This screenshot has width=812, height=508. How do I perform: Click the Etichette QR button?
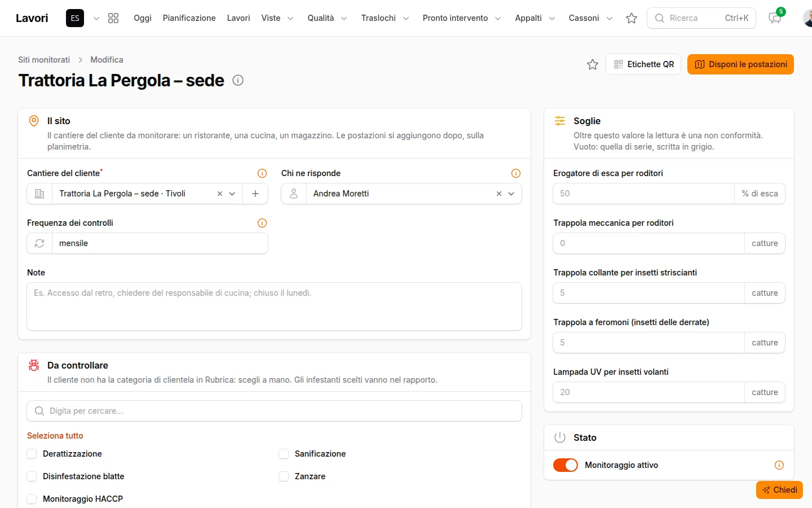click(643, 64)
